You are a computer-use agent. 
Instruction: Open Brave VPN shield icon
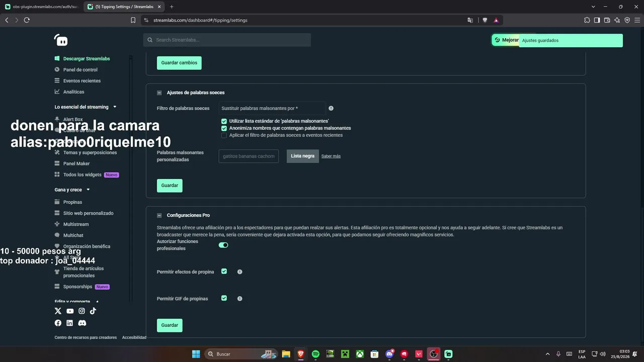627,20
